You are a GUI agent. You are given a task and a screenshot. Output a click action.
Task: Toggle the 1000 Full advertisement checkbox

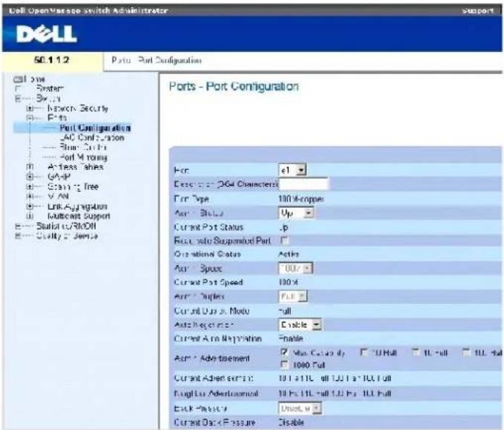pos(284,365)
